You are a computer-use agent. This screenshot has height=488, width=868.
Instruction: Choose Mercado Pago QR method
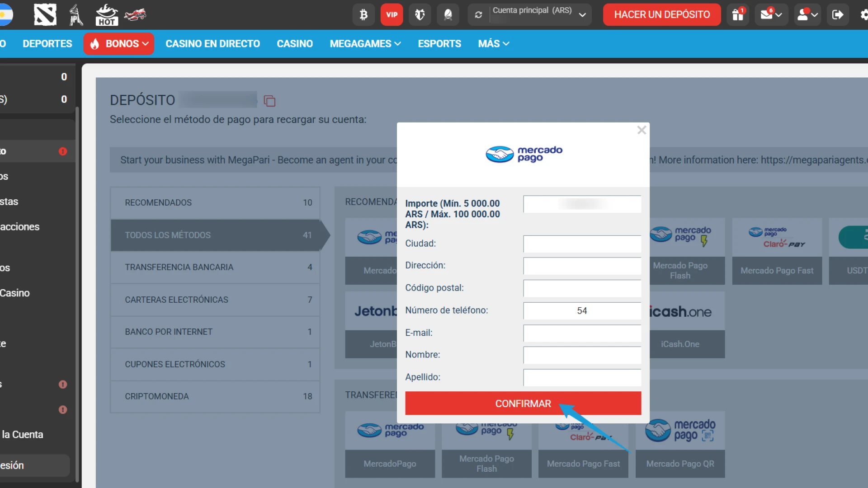pyautogui.click(x=680, y=444)
